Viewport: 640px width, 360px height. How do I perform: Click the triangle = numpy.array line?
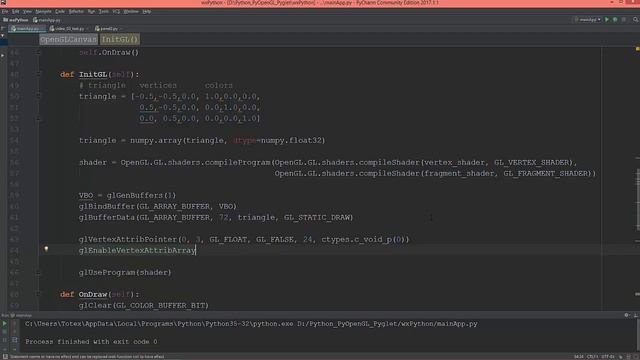click(202, 140)
